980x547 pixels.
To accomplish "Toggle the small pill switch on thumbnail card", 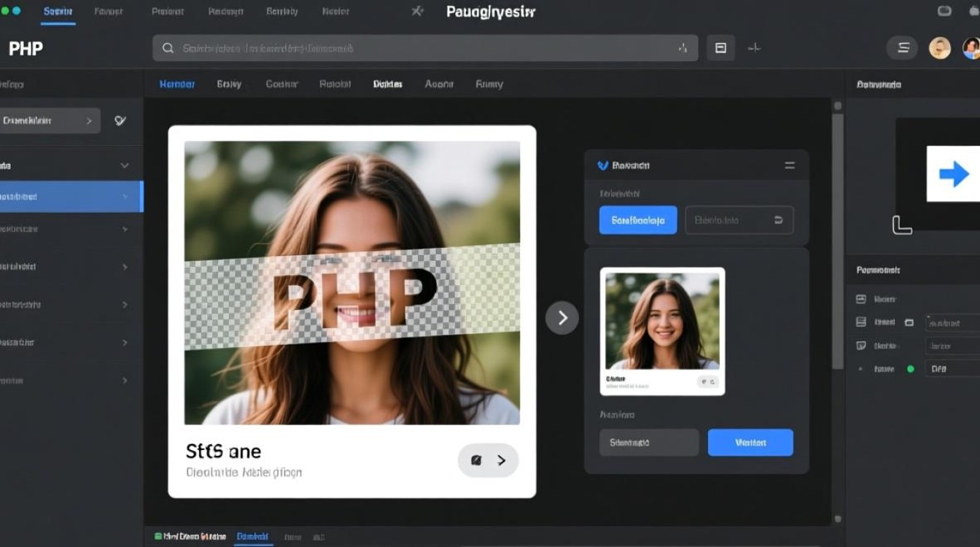I will [x=707, y=381].
